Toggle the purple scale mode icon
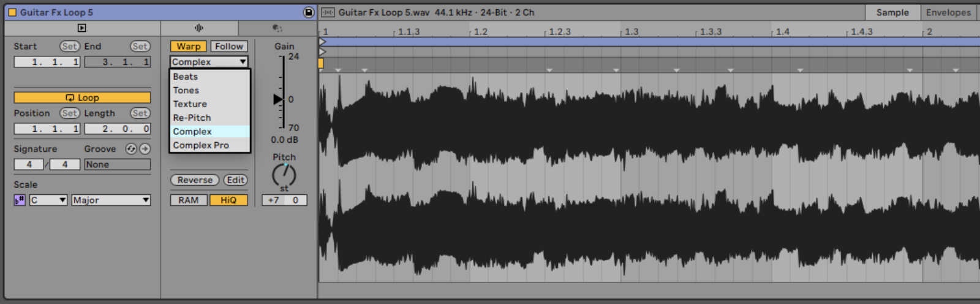 tap(20, 200)
